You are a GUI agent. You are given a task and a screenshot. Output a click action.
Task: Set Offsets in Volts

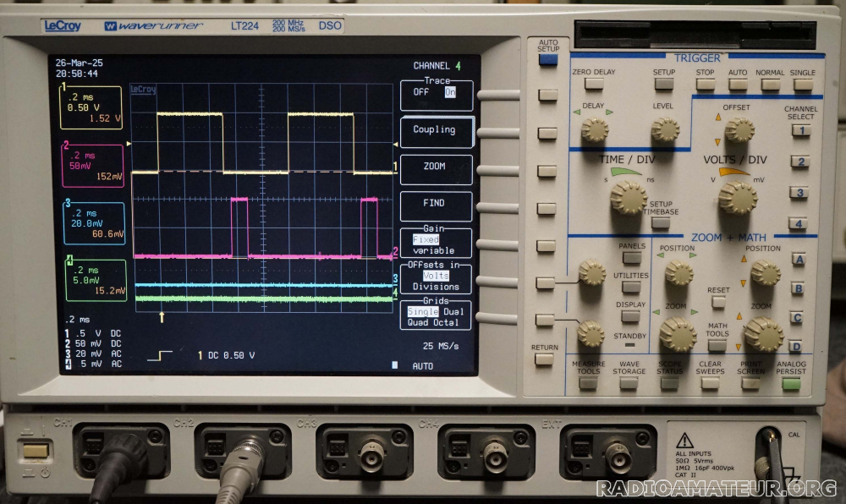(436, 276)
